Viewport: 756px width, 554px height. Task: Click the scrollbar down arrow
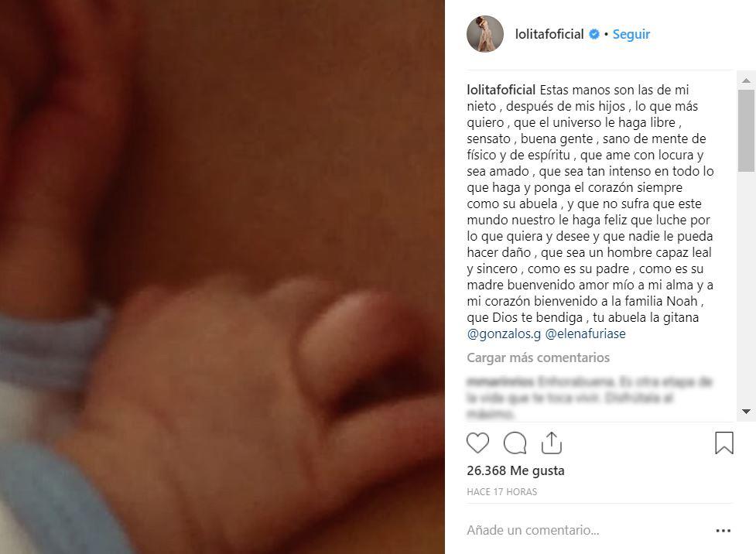(x=746, y=412)
